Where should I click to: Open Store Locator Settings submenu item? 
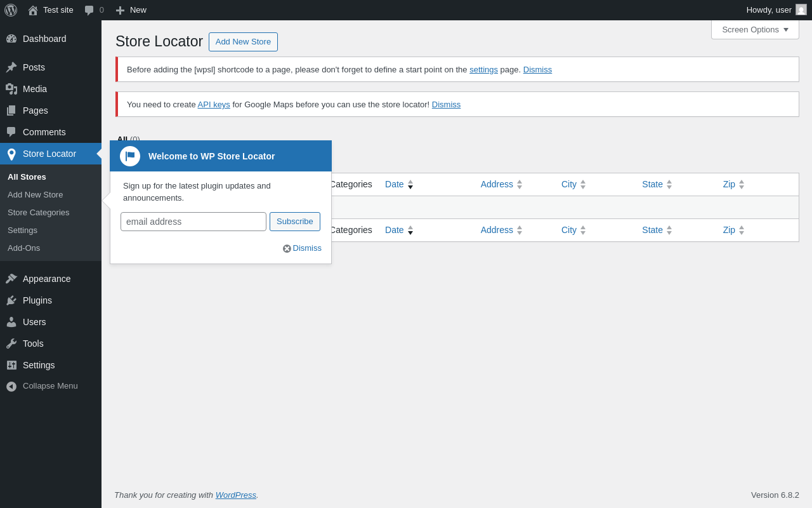pos(22,230)
